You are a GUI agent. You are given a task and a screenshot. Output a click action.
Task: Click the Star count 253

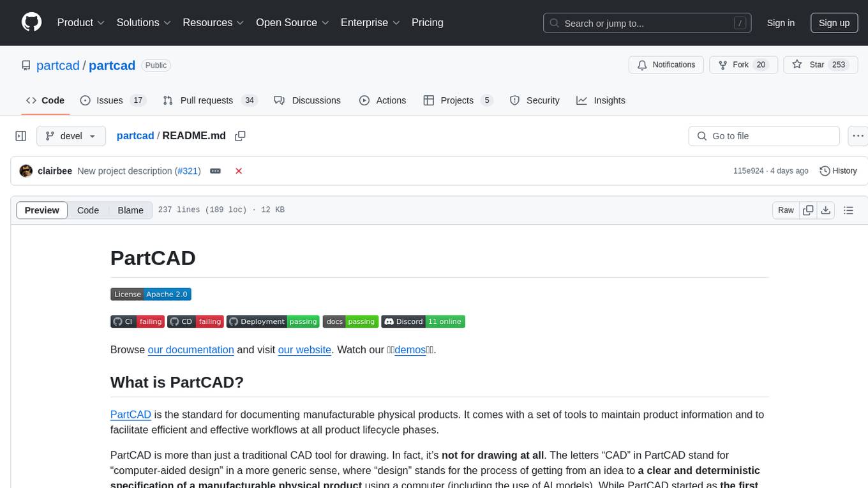(x=839, y=65)
